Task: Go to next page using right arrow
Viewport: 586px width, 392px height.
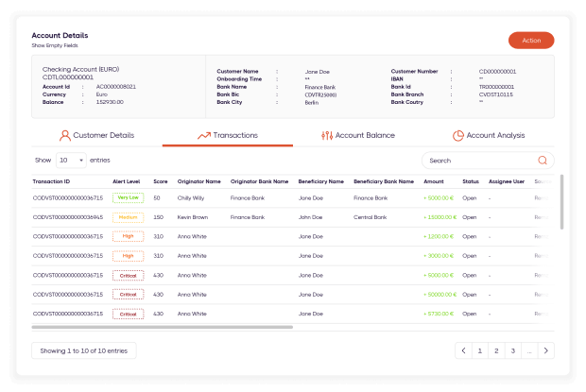Action: [x=545, y=350]
